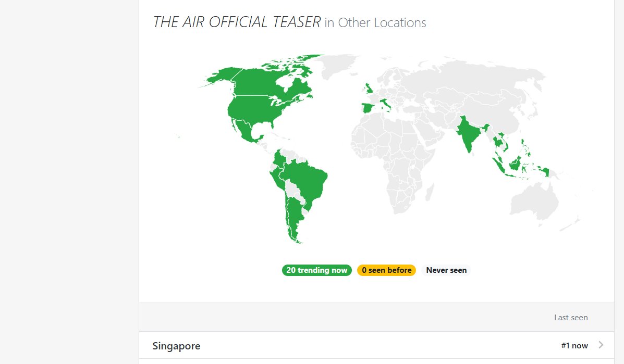Click the 'Last seen' column header
This screenshot has height=364, width=624.
tap(571, 318)
